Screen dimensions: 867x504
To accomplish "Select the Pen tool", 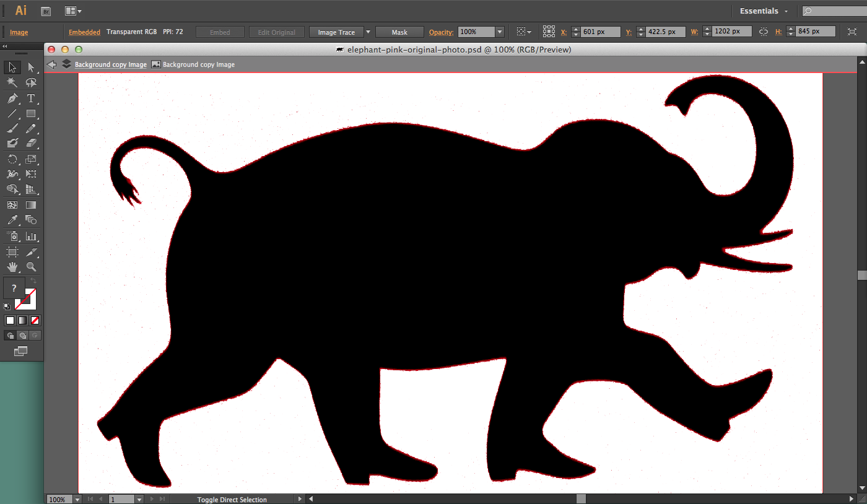I will pos(12,98).
